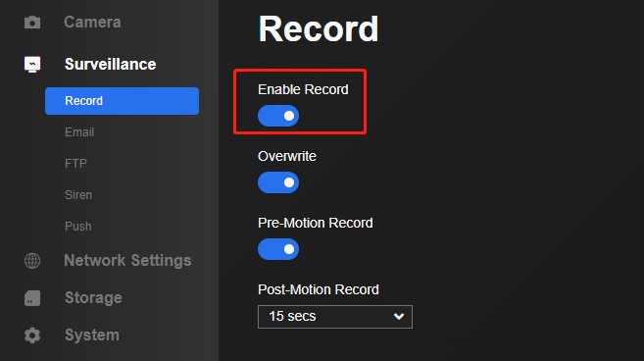Click the Storage SD card icon

[x=32, y=298]
